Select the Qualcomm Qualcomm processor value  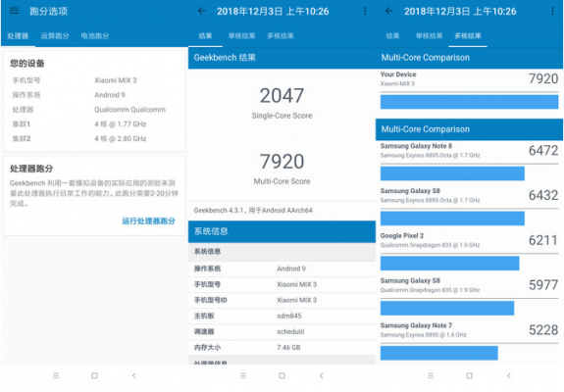[129, 110]
